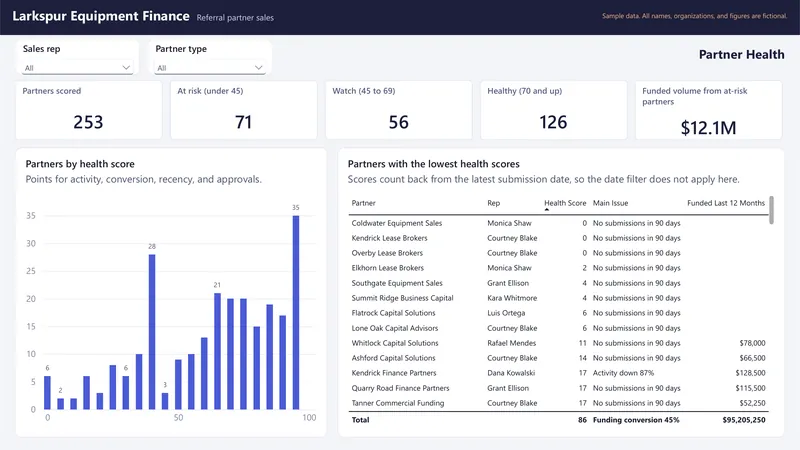
Task: Sort table by Partner column header
Action: pyautogui.click(x=363, y=203)
